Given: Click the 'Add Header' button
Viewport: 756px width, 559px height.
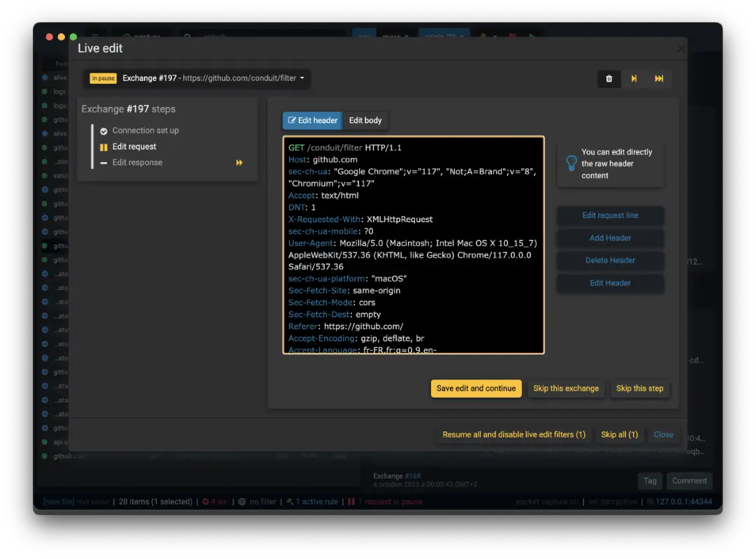Looking at the screenshot, I should click(610, 238).
